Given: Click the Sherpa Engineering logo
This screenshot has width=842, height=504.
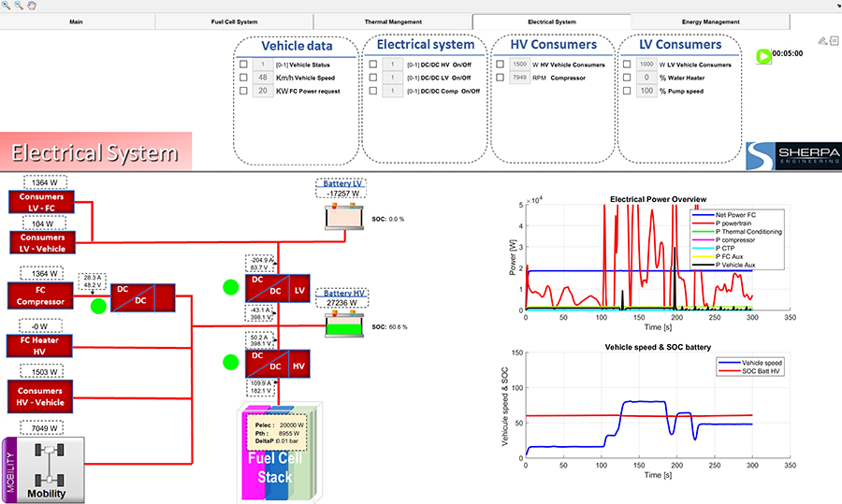Looking at the screenshot, I should click(792, 156).
